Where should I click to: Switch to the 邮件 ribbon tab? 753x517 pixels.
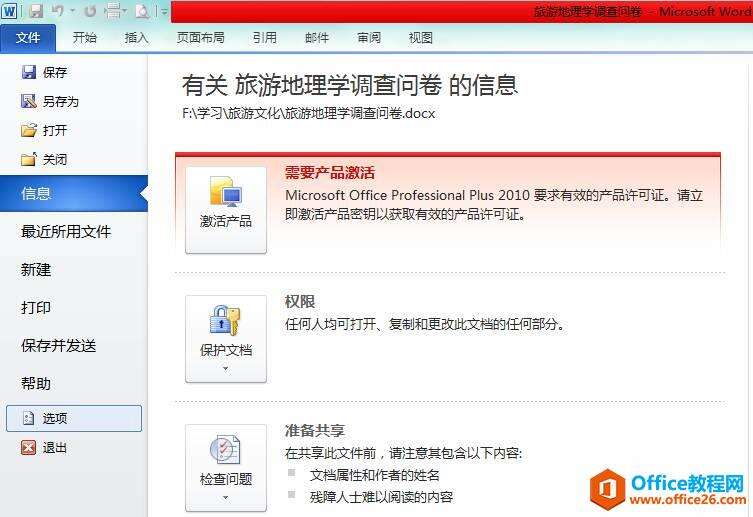pos(317,38)
